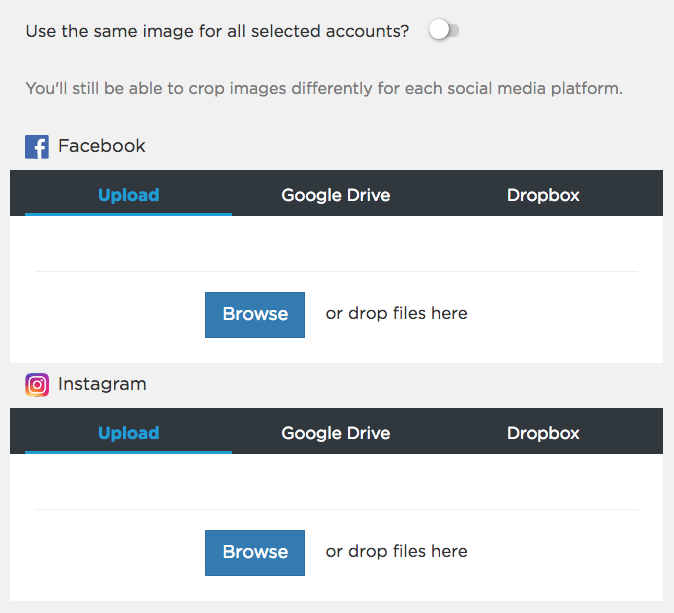674x613 pixels.
Task: Click the toggle knob beside accounts question
Action: [x=439, y=31]
